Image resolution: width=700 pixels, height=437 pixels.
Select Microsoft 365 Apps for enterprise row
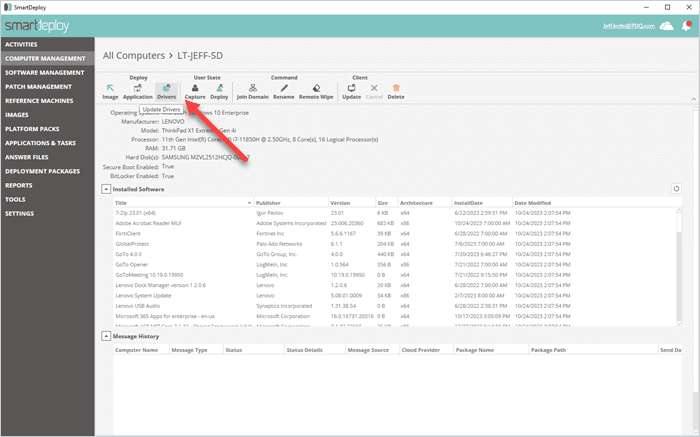click(x=395, y=316)
